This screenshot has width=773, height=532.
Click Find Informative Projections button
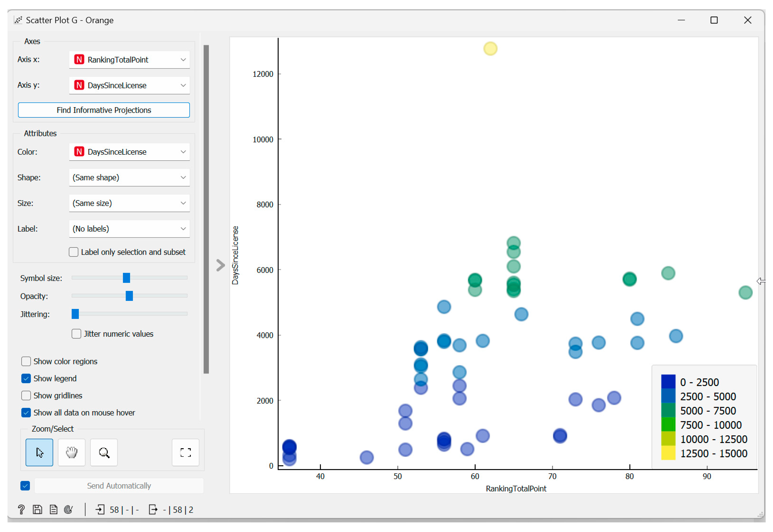(104, 110)
